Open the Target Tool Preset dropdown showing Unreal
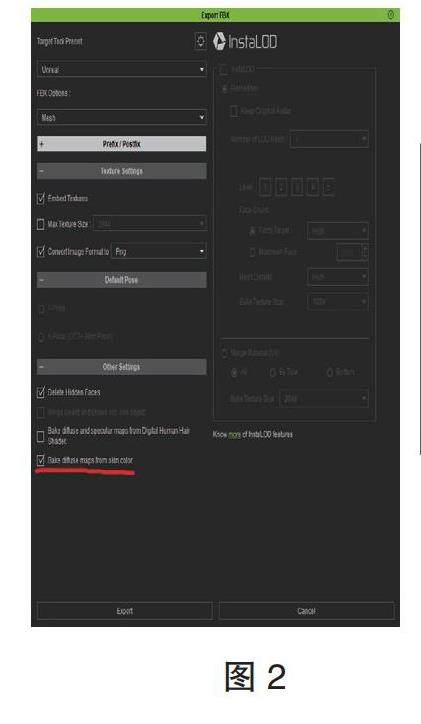The width and height of the screenshot is (421, 724). [121, 70]
